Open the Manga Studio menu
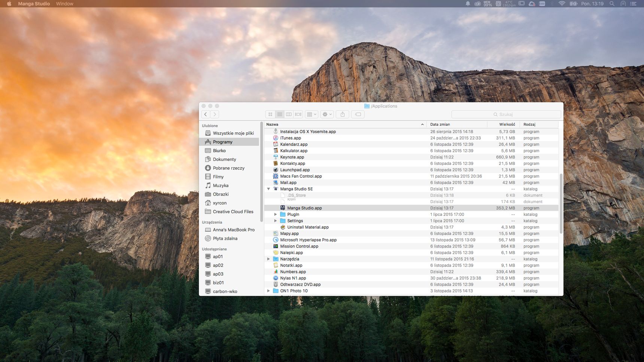The width and height of the screenshot is (644, 362). point(34,4)
